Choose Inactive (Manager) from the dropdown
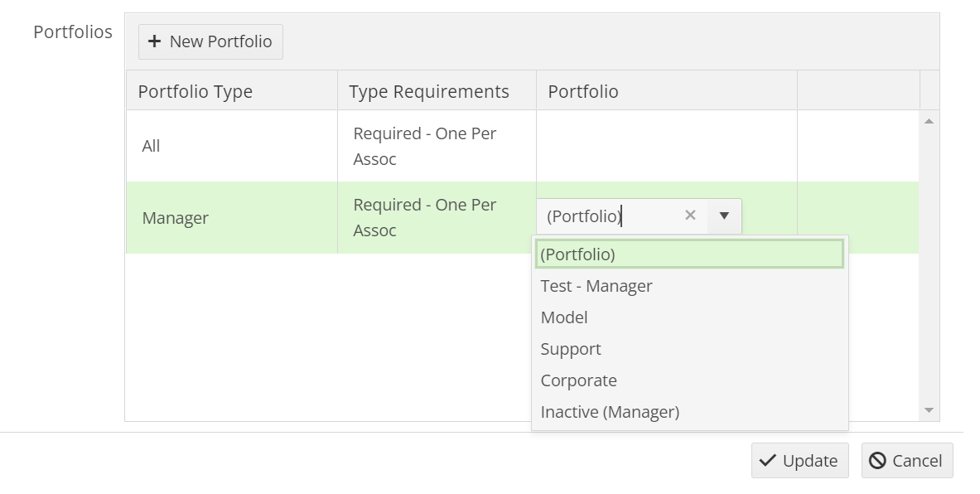This screenshot has height=494, width=980. [609, 412]
